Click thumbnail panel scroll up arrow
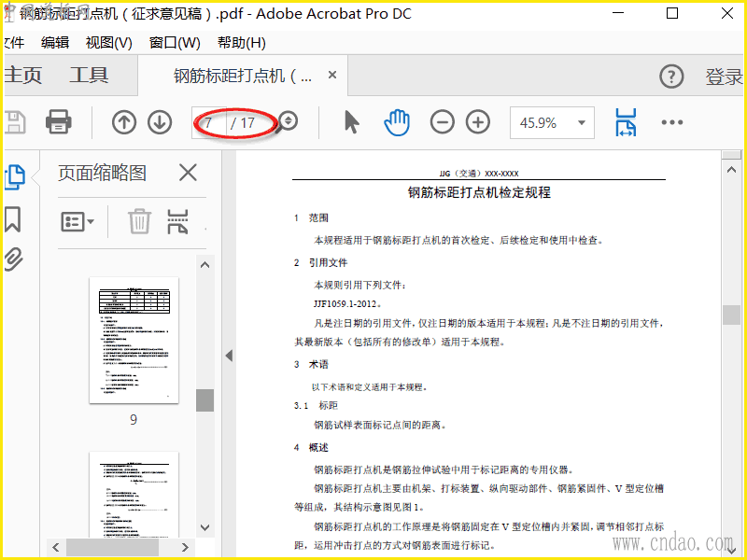Screen dimensions: 747x560 pyautogui.click(x=204, y=265)
